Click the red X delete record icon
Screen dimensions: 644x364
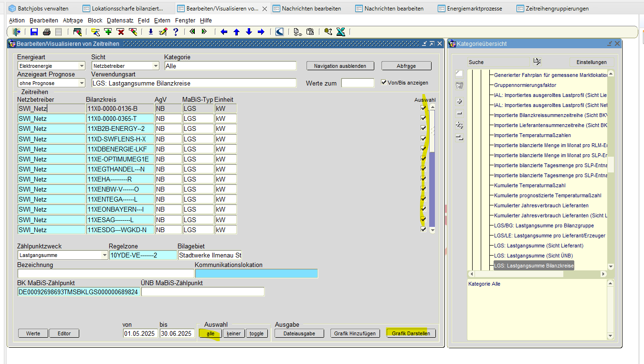120,32
